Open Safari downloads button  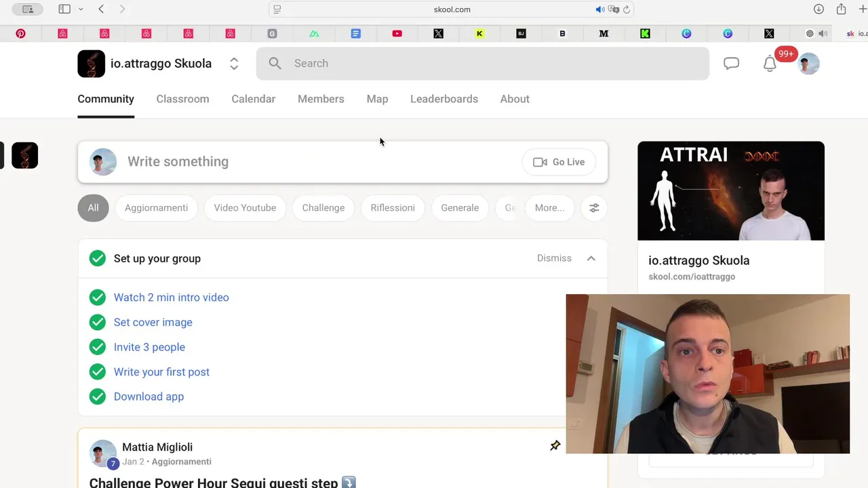pyautogui.click(x=818, y=9)
